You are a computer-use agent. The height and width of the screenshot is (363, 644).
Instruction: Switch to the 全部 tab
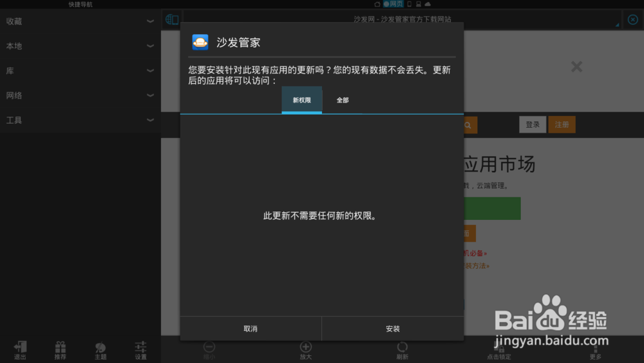coord(343,100)
